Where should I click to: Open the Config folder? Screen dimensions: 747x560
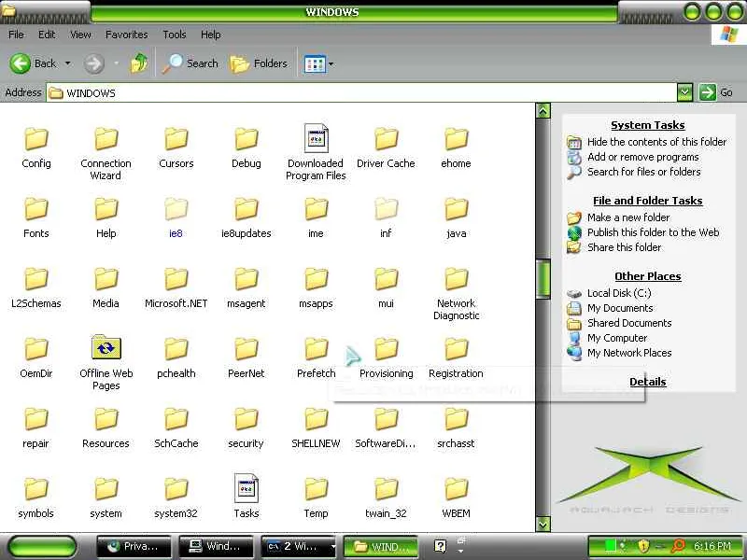tap(36, 148)
